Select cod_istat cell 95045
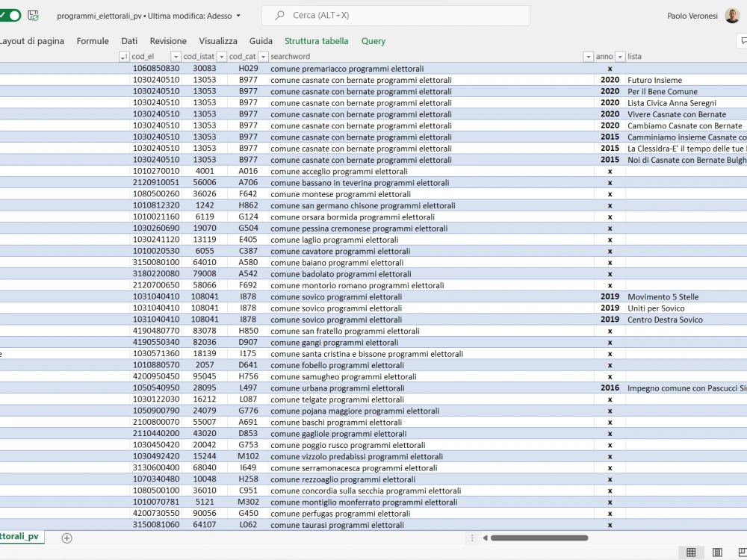Viewport: 747px width, 560px height. click(205, 376)
